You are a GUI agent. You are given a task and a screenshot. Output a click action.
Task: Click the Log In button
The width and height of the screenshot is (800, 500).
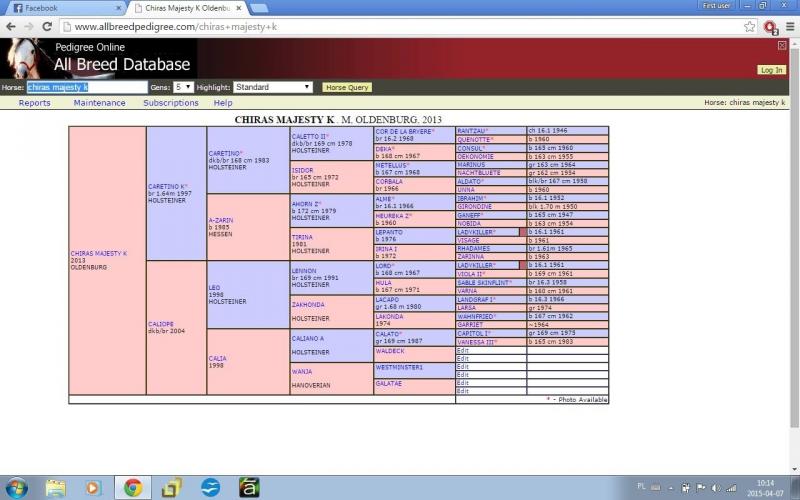(771, 70)
